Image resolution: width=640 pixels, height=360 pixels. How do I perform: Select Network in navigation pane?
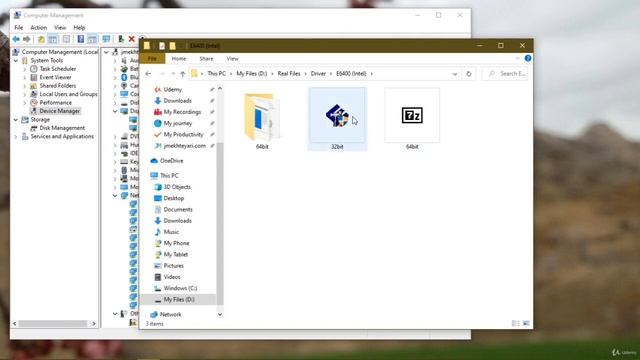pos(170,314)
